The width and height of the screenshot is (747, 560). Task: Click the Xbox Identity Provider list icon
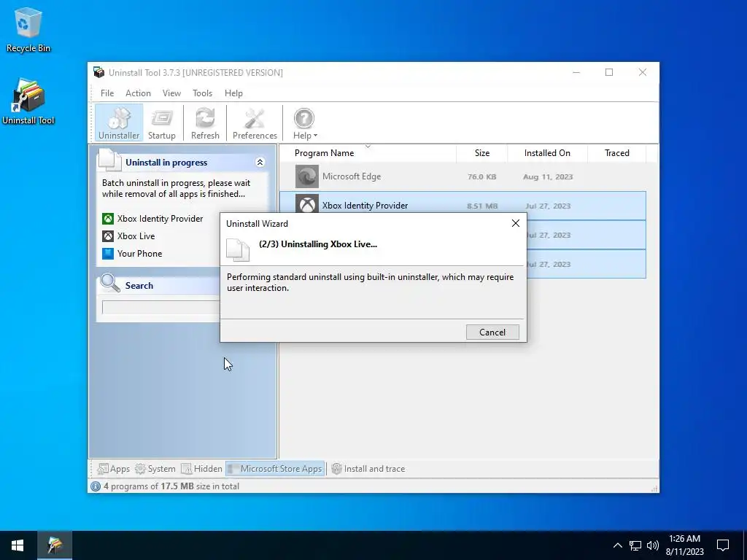coord(307,205)
